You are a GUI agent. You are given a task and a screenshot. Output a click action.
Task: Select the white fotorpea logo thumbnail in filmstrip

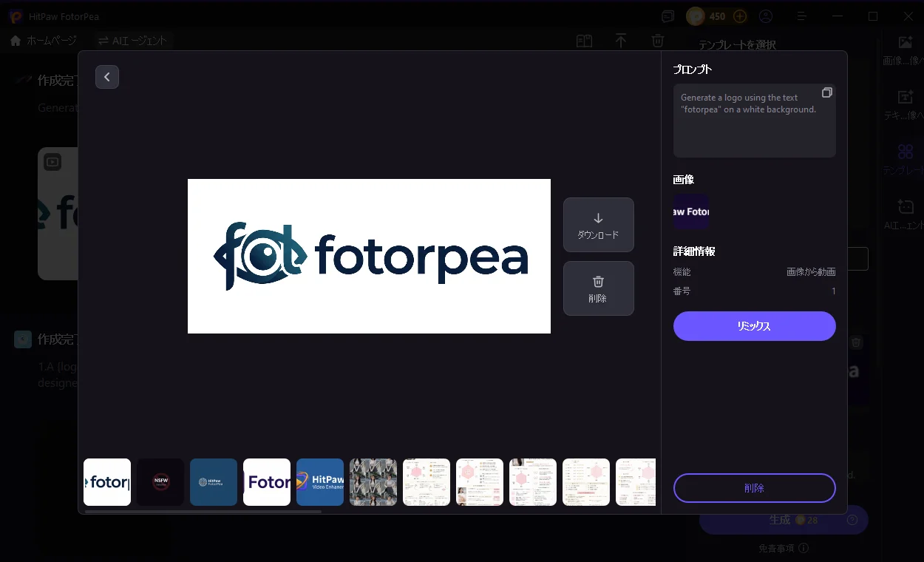pyautogui.click(x=107, y=482)
